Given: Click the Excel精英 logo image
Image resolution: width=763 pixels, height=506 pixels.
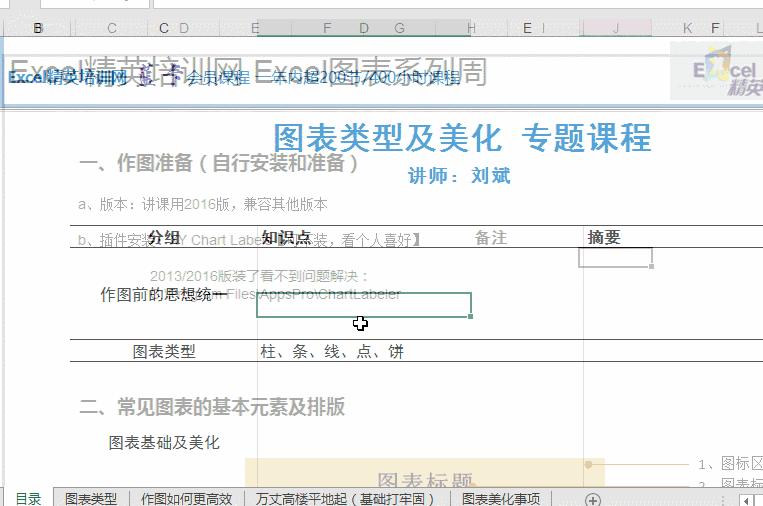Looking at the screenshot, I should pyautogui.click(x=716, y=71).
